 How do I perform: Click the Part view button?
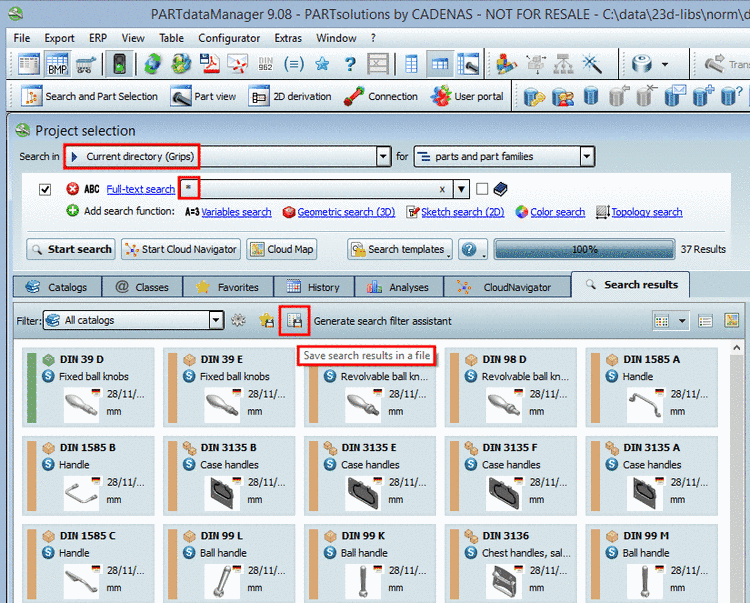[204, 96]
